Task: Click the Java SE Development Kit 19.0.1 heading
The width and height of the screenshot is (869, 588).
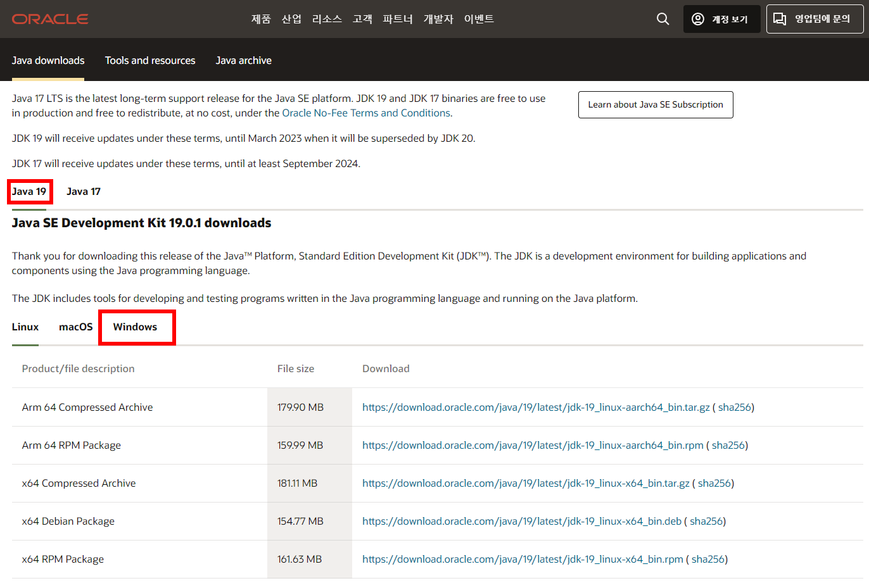Action: 142,223
